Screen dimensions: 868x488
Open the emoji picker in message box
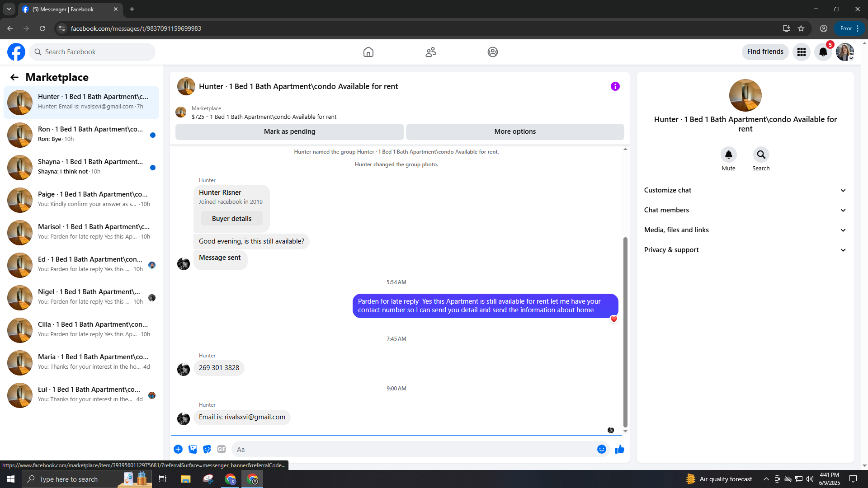[x=602, y=449]
